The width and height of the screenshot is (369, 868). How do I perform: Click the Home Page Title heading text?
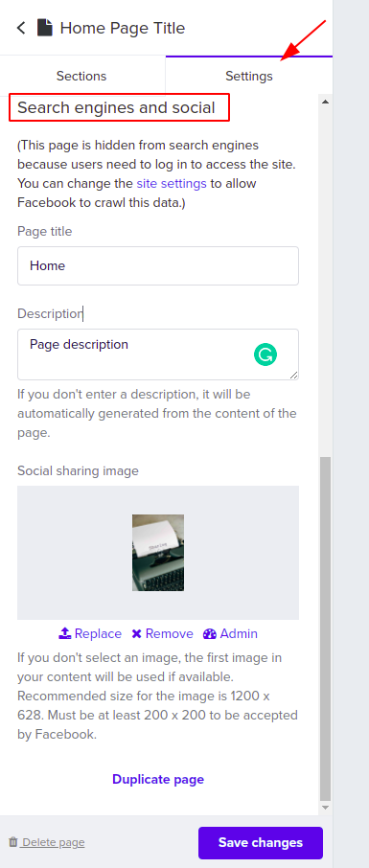coord(123,28)
